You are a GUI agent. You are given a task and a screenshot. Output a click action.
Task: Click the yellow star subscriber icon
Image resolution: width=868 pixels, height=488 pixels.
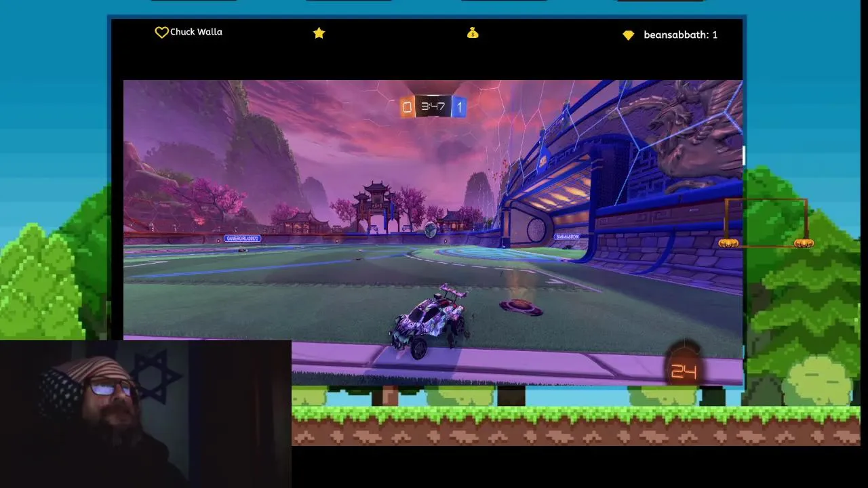319,33
